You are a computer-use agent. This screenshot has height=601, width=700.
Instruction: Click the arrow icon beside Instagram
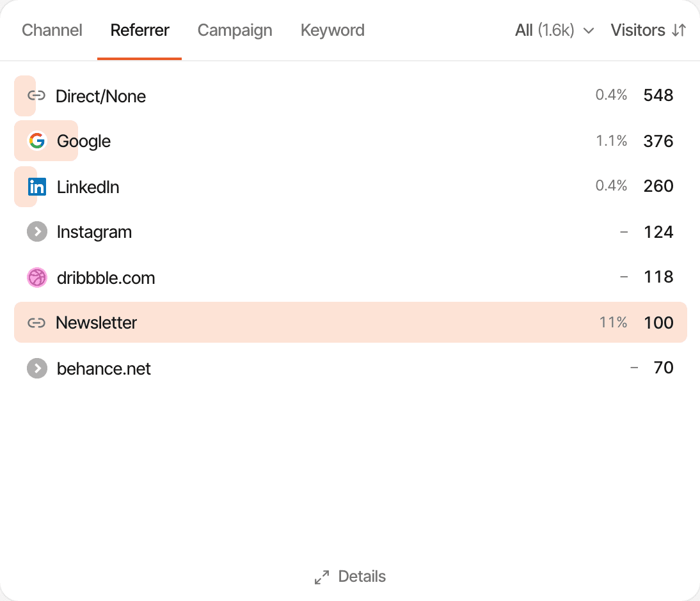coord(37,231)
